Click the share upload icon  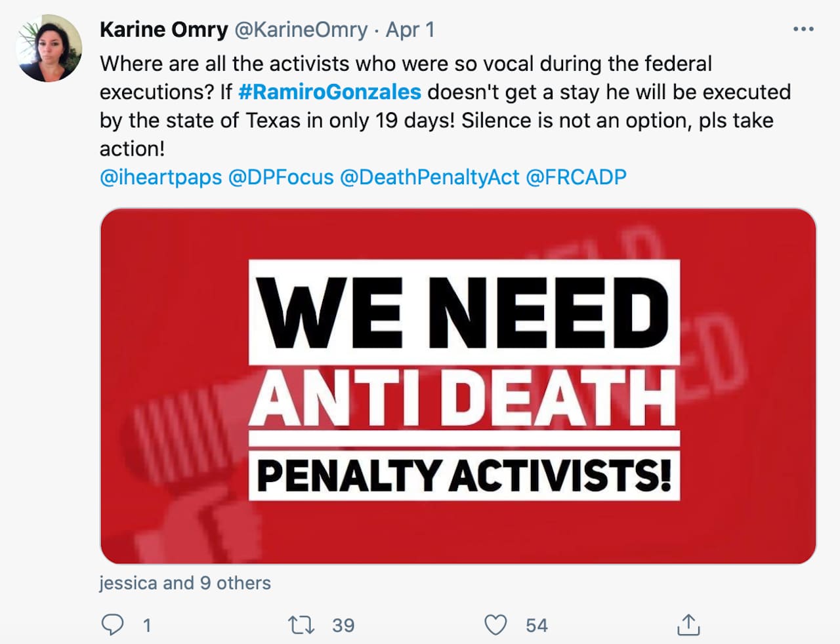[688, 624]
